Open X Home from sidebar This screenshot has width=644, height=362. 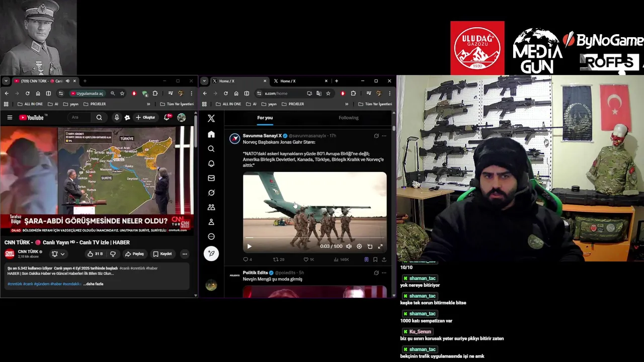pos(211,134)
